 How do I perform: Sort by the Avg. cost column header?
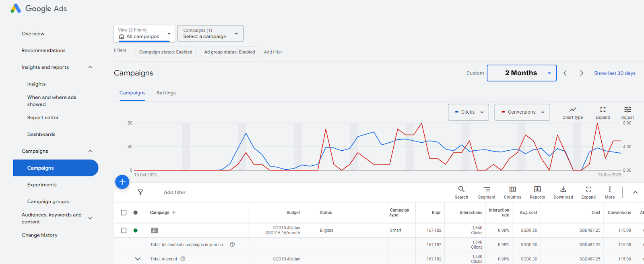pyautogui.click(x=528, y=212)
